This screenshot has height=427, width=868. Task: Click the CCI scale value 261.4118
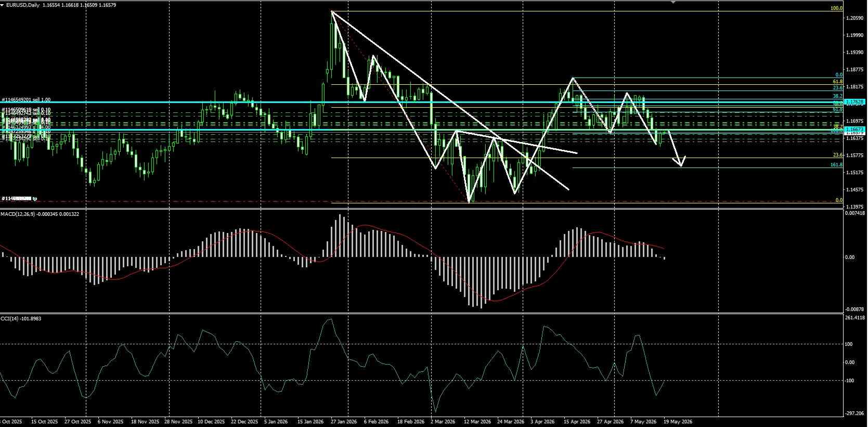[x=856, y=318]
